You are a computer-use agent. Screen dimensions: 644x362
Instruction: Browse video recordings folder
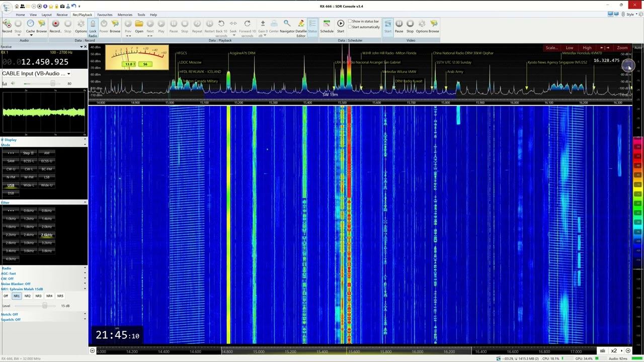[434, 26]
